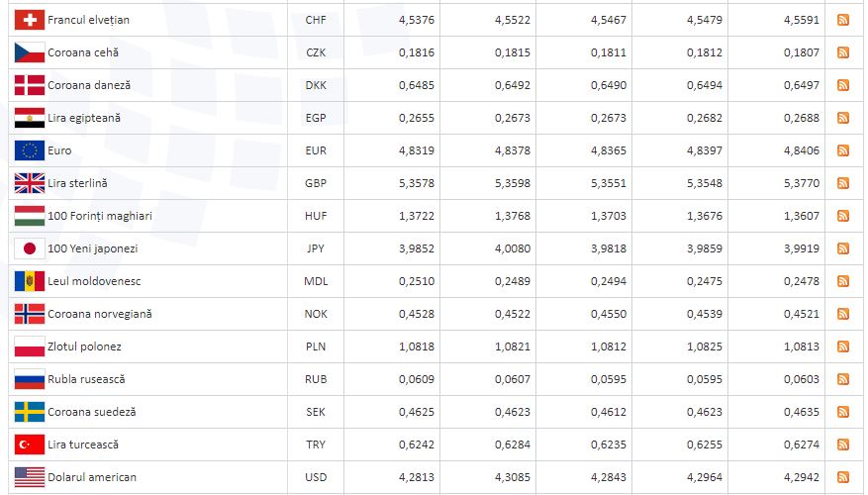Open the RSS feed for Zlotul polonez
The height and width of the screenshot is (495, 868).
tap(843, 346)
